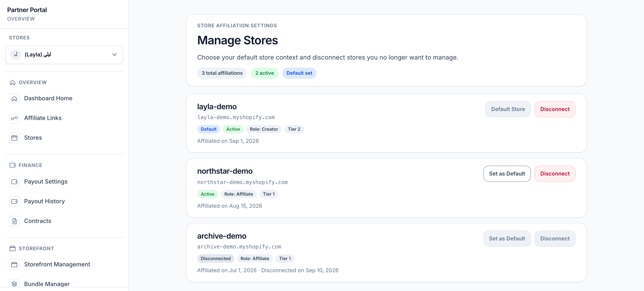Click the Active tag on layla-demo

pos(233,129)
